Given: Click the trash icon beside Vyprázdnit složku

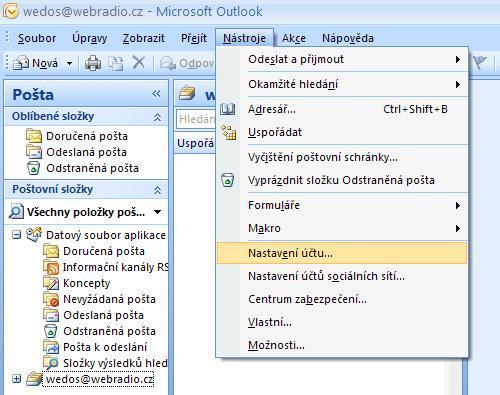Looking at the screenshot, I should 228,180.
